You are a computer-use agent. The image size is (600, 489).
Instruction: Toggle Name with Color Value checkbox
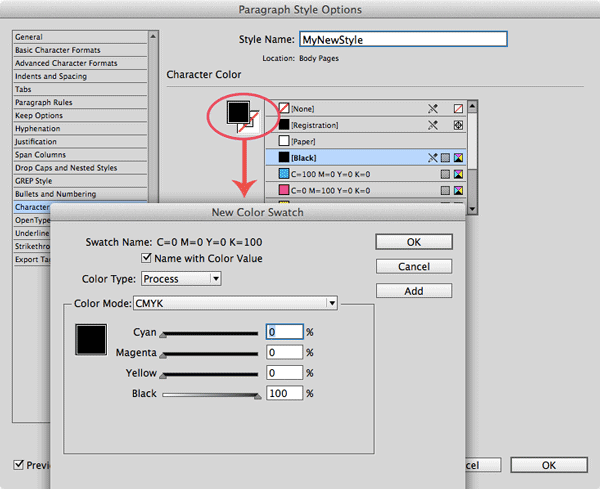click(146, 258)
